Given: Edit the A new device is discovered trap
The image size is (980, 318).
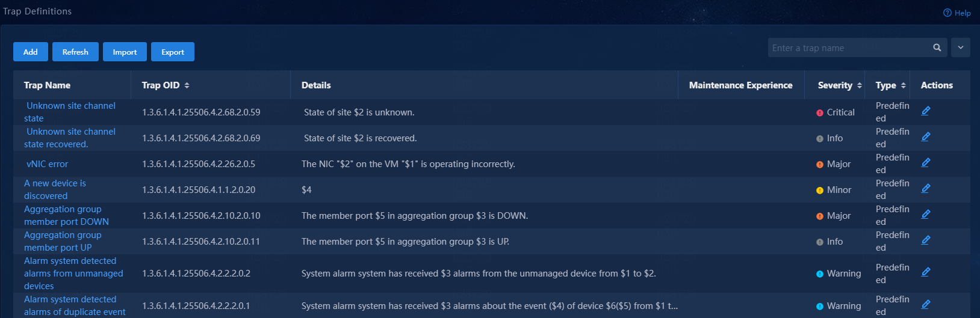Looking at the screenshot, I should point(926,188).
